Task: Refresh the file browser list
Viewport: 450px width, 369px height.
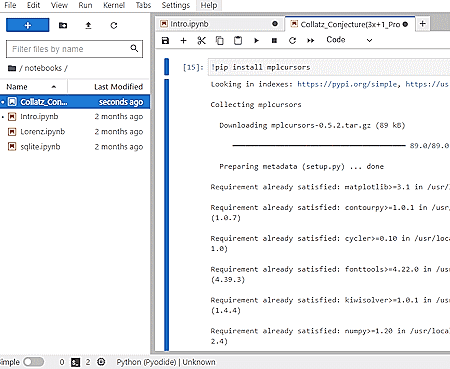Action: click(x=114, y=25)
